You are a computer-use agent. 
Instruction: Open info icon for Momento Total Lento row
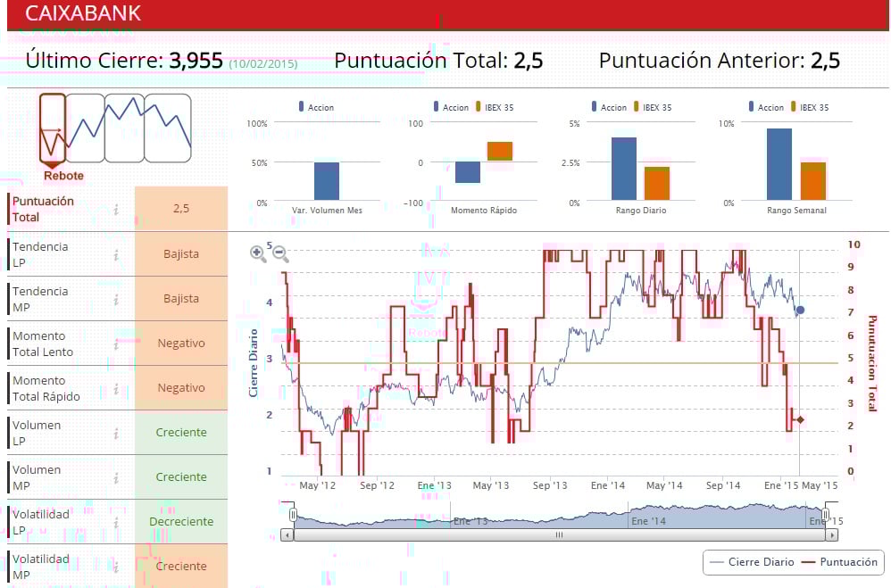116,344
